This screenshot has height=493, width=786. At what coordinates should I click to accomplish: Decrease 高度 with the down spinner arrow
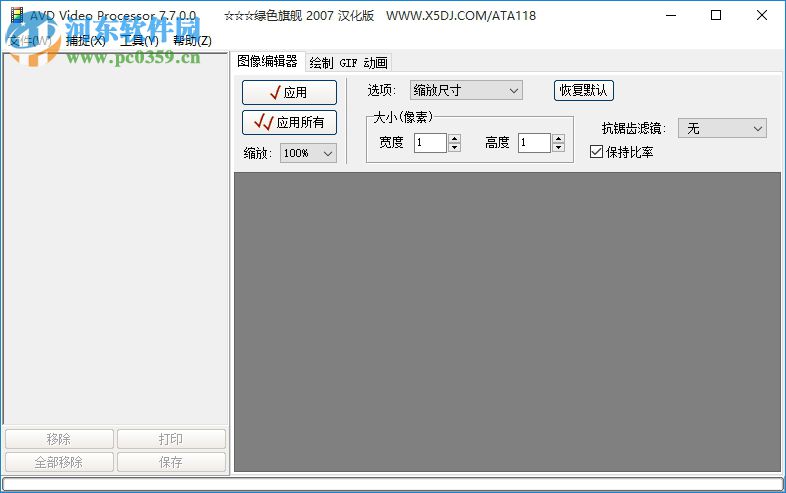coord(558,147)
